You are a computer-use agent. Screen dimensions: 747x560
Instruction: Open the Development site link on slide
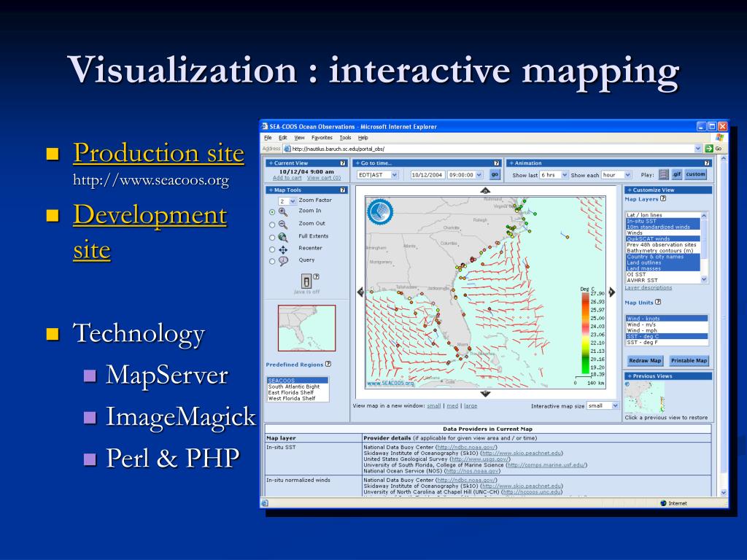[150, 232]
